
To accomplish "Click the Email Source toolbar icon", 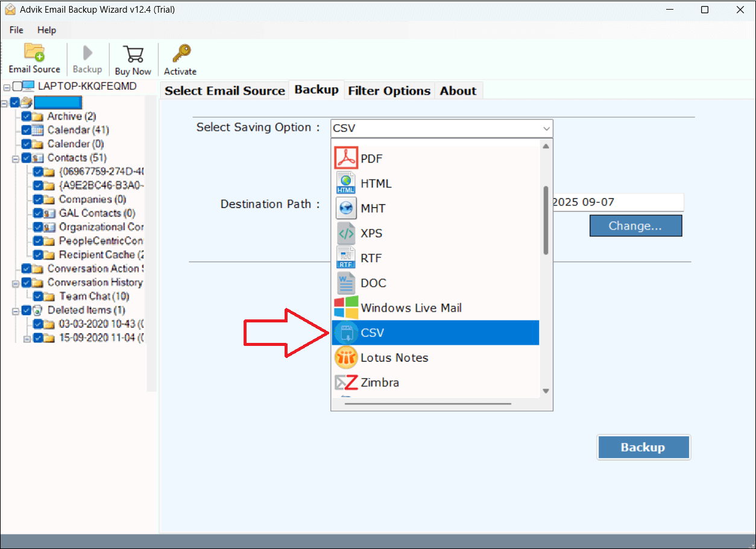I will [x=34, y=53].
